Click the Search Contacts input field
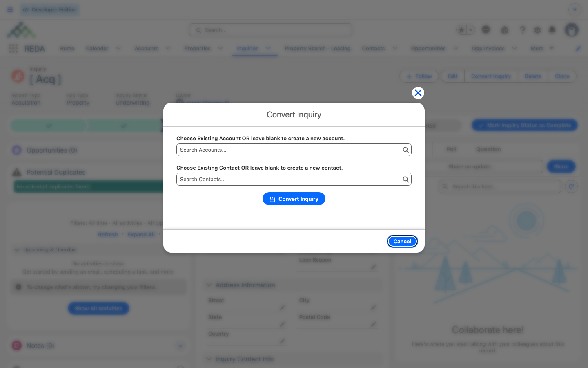 pos(294,179)
